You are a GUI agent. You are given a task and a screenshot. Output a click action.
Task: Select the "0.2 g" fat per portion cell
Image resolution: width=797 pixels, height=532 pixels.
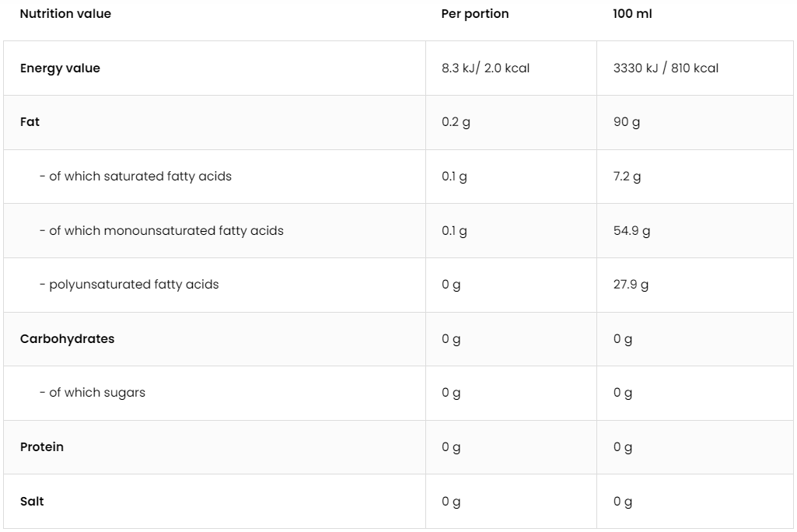point(456,122)
